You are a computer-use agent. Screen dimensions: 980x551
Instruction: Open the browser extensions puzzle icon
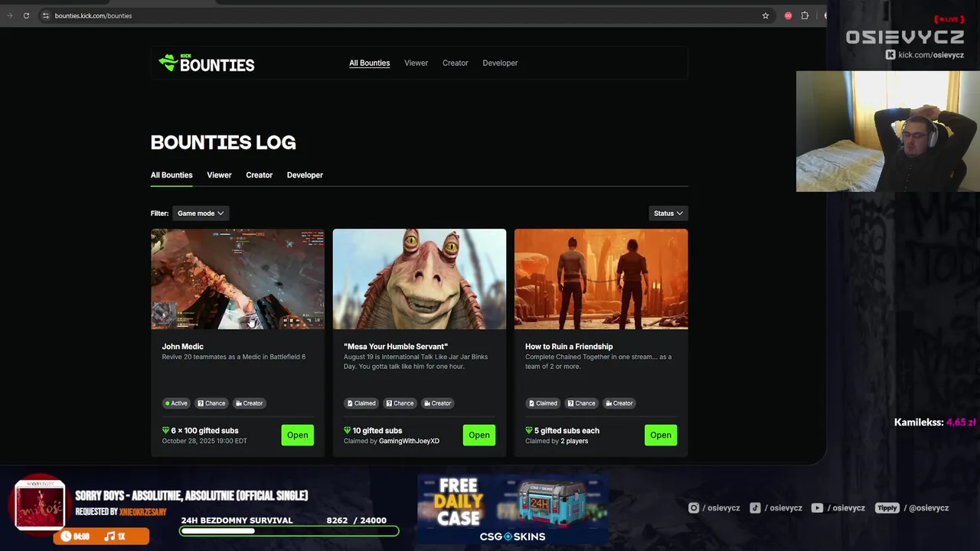click(x=805, y=15)
